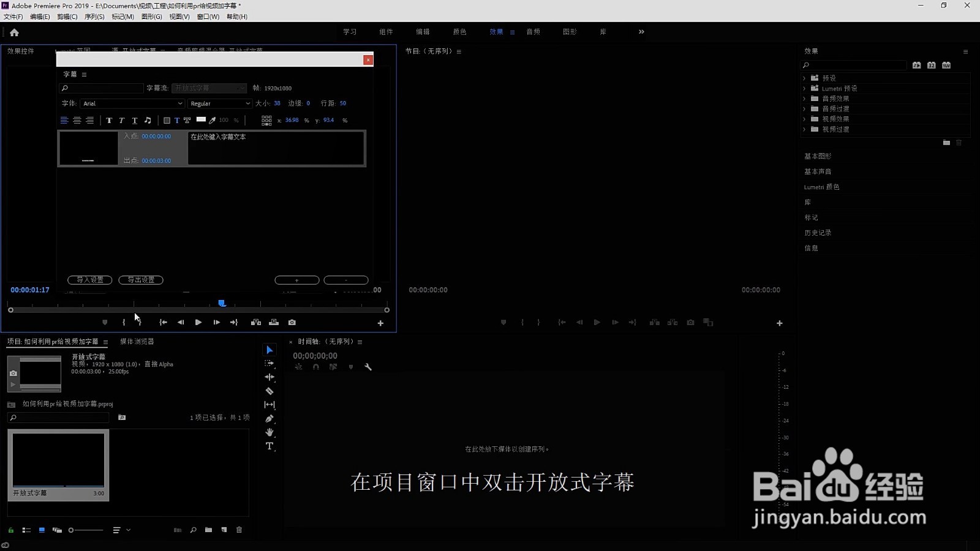Viewport: 980px width, 551px height.
Task: Show more workspaces with double chevron
Action: pos(641,32)
